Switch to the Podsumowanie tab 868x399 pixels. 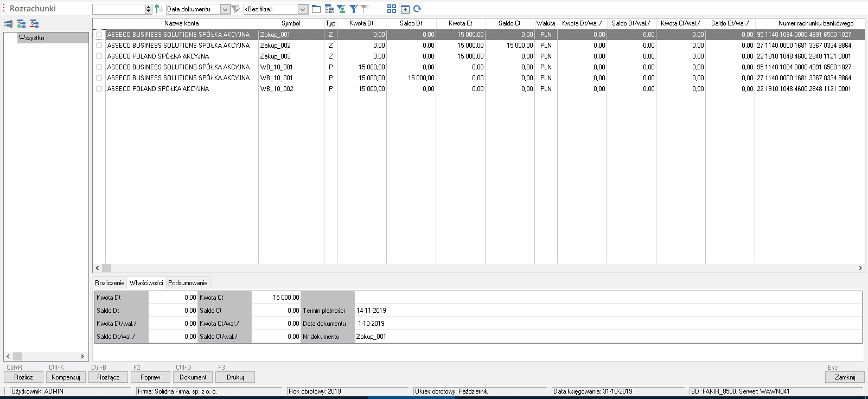(x=188, y=283)
